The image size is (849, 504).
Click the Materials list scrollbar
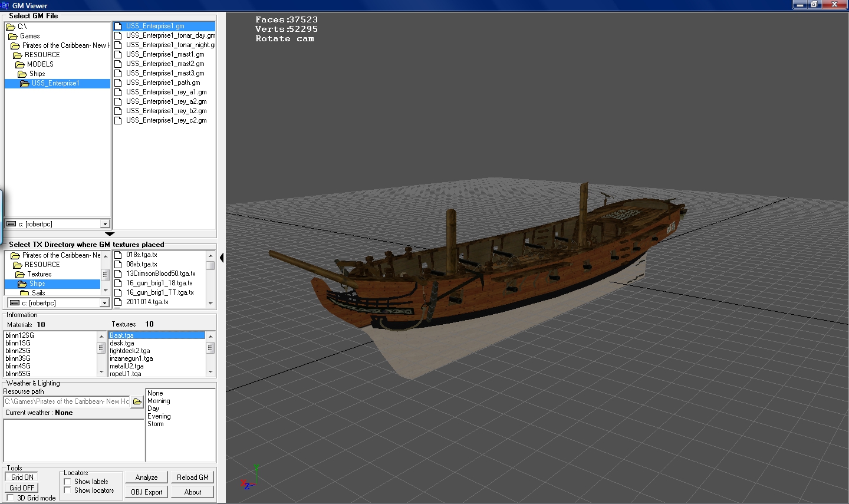coord(101,354)
